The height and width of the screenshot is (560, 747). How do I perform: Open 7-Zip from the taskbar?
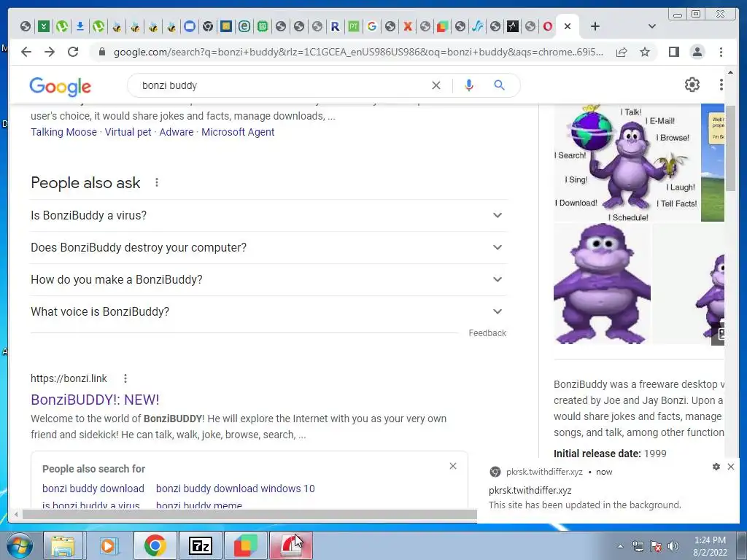point(200,545)
